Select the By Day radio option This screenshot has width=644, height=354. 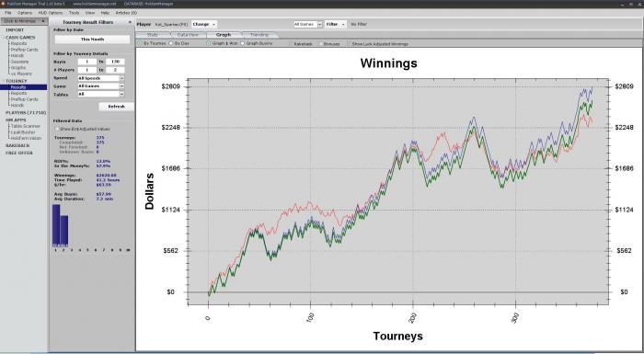pos(172,43)
